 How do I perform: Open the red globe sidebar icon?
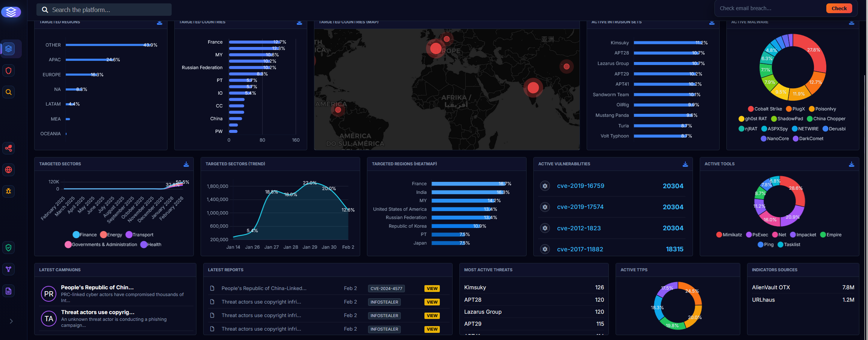(x=9, y=170)
